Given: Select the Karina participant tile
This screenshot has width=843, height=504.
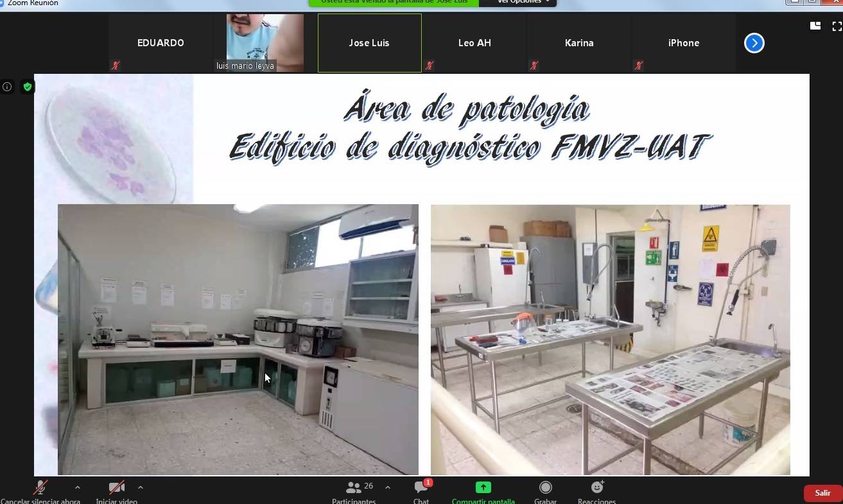Looking at the screenshot, I should point(579,43).
